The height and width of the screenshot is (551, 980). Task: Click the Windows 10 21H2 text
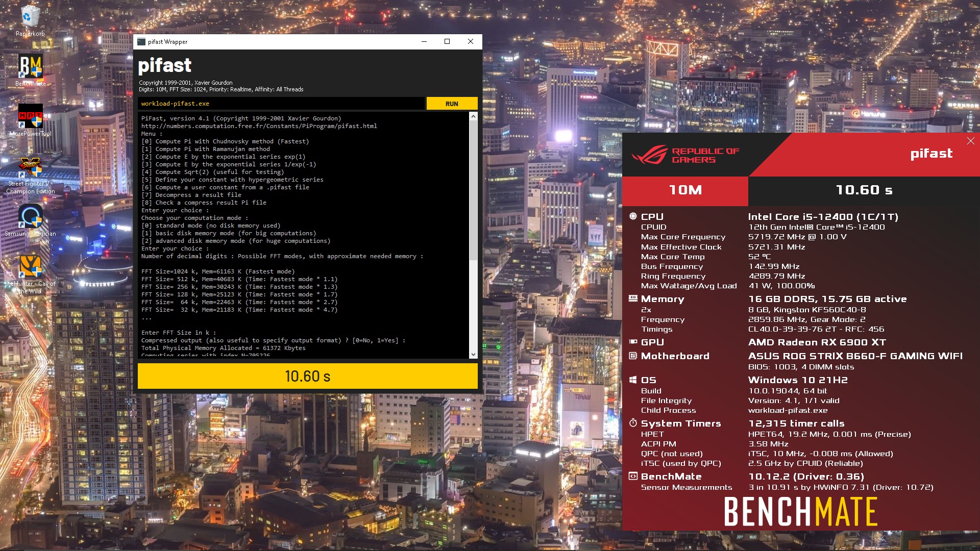click(x=798, y=380)
